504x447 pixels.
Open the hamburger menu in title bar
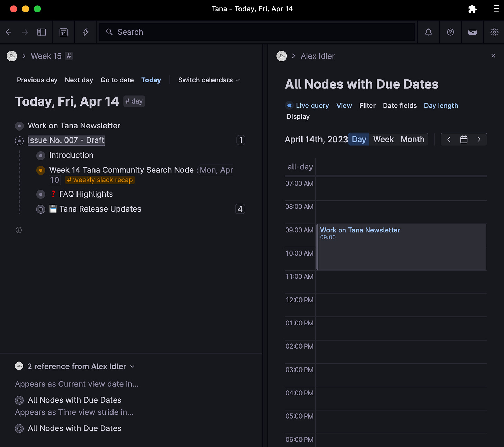coord(496,9)
